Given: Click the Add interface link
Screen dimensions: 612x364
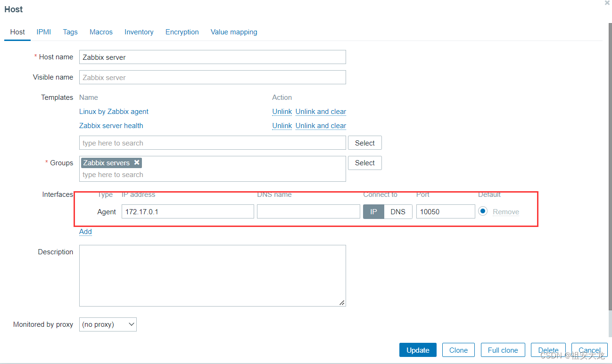Looking at the screenshot, I should tap(85, 232).
